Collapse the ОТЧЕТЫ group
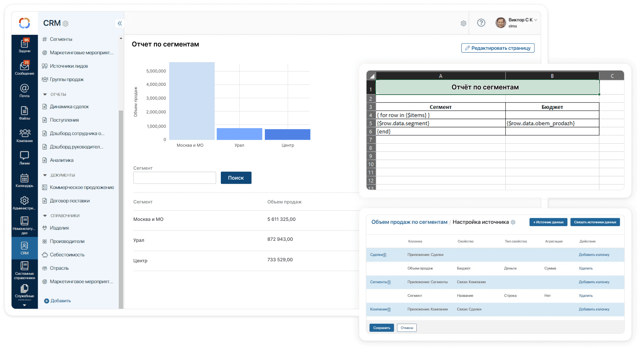This screenshot has height=357, width=644. (x=45, y=94)
